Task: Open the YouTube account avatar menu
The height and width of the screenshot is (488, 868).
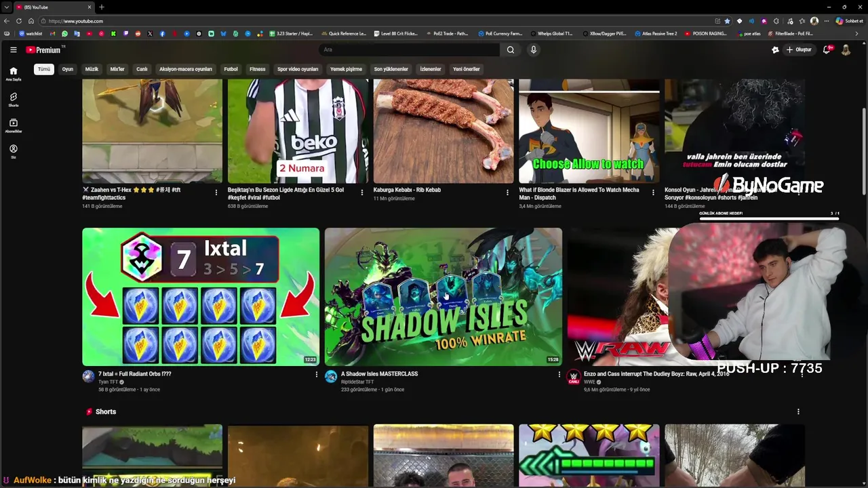Action: click(x=846, y=49)
